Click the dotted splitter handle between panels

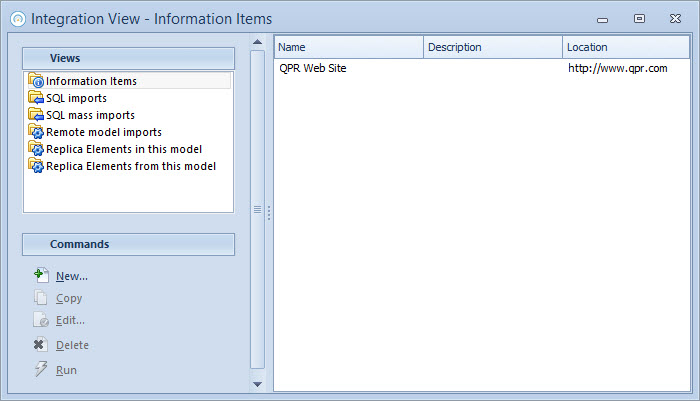(x=269, y=213)
